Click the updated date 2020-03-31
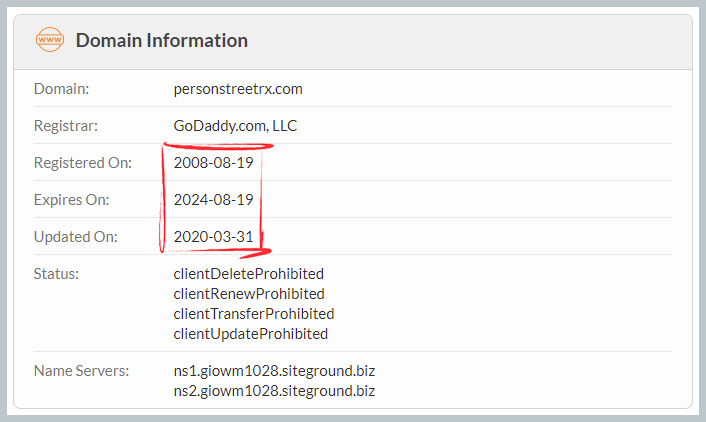Screen dimensions: 706x422 [x=214, y=236]
